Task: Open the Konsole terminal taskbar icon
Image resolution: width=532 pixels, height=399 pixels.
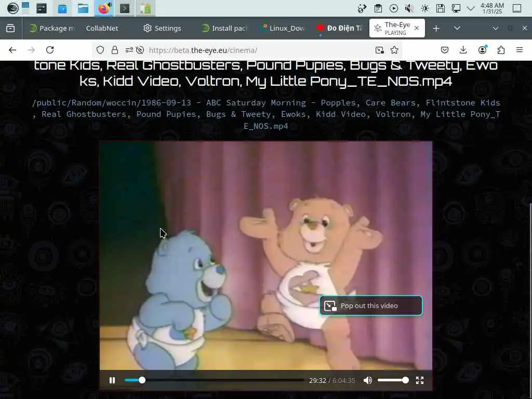Action: click(125, 8)
